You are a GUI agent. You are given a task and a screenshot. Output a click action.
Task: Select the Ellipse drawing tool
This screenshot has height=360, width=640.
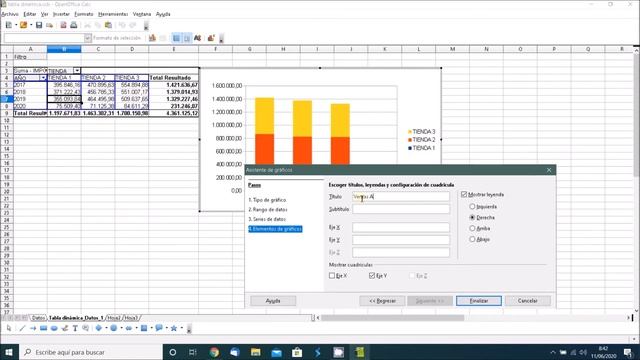pyautogui.click(x=54, y=328)
